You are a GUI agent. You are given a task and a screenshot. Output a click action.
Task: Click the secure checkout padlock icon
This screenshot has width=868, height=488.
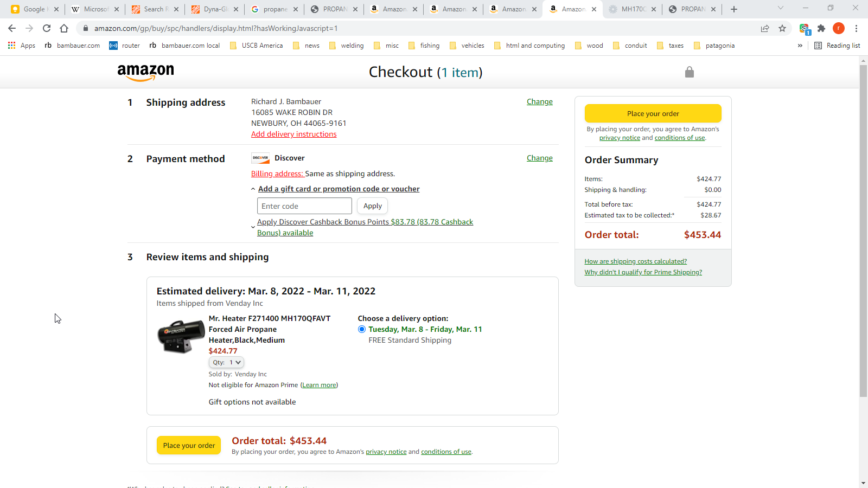689,72
